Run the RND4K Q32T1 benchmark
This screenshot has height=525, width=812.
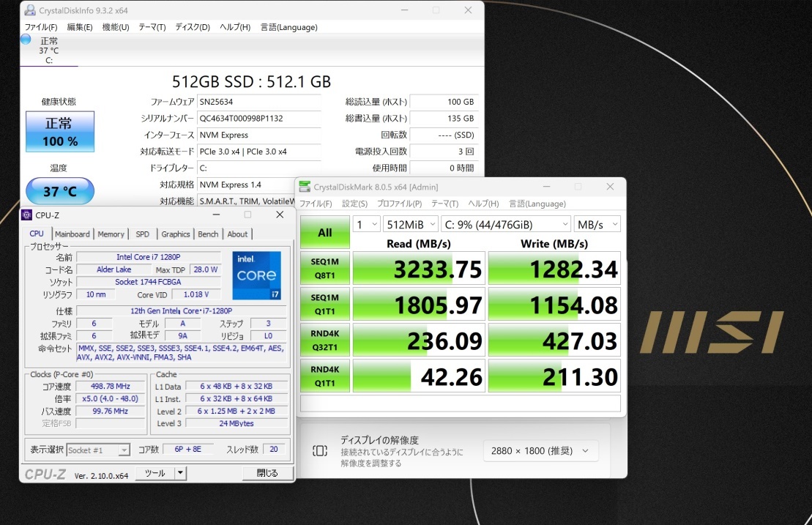[x=325, y=340]
